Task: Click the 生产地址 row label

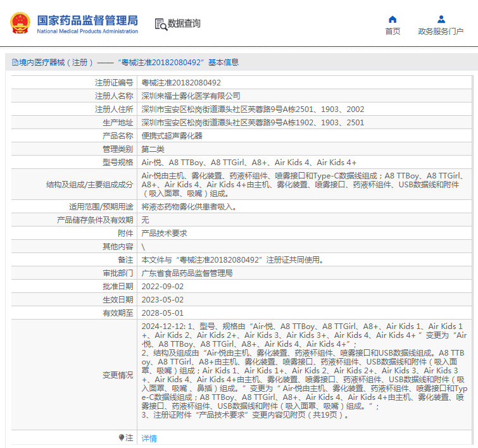Action: click(118, 123)
